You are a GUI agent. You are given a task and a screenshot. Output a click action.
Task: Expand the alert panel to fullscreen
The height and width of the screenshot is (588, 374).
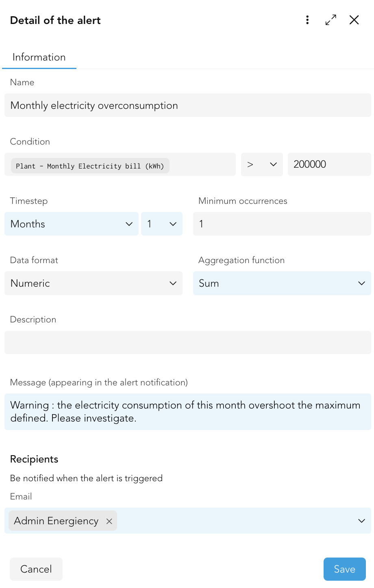[x=331, y=20]
